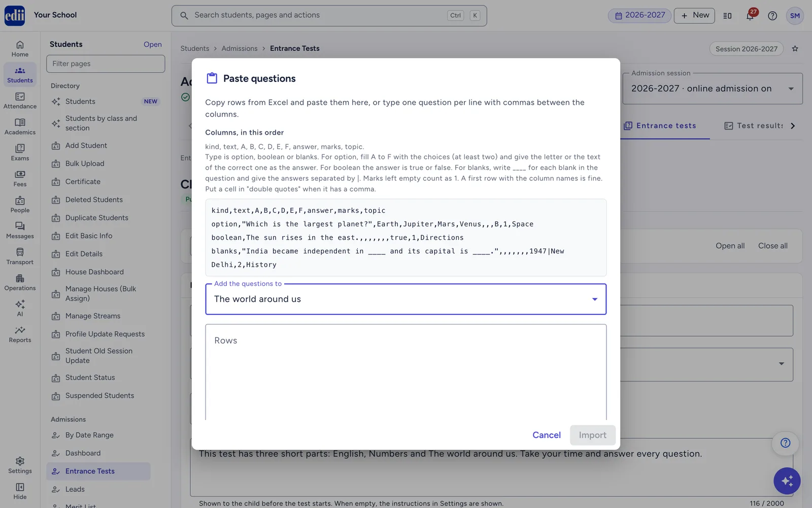Image resolution: width=812 pixels, height=508 pixels.
Task: Open Bulk Upload in the Students menu
Action: point(85,164)
